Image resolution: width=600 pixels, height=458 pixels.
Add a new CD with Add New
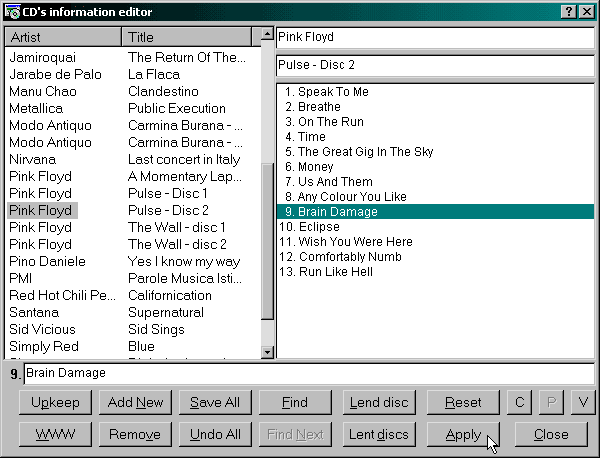coord(135,402)
